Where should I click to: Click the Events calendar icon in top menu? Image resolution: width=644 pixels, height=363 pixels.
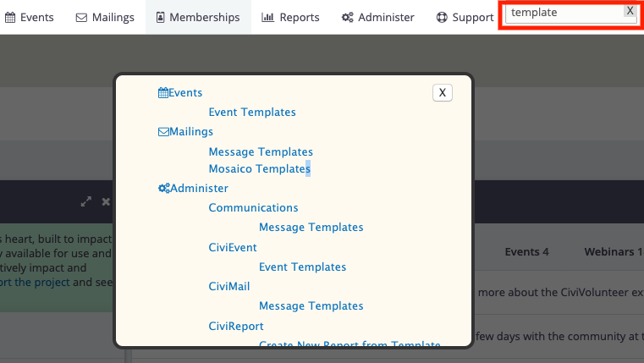(x=10, y=17)
